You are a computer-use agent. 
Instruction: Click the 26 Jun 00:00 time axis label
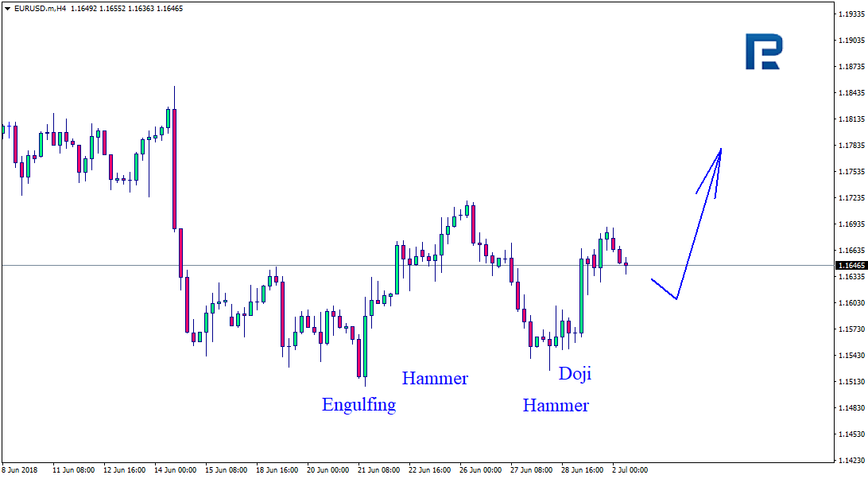coord(480,470)
